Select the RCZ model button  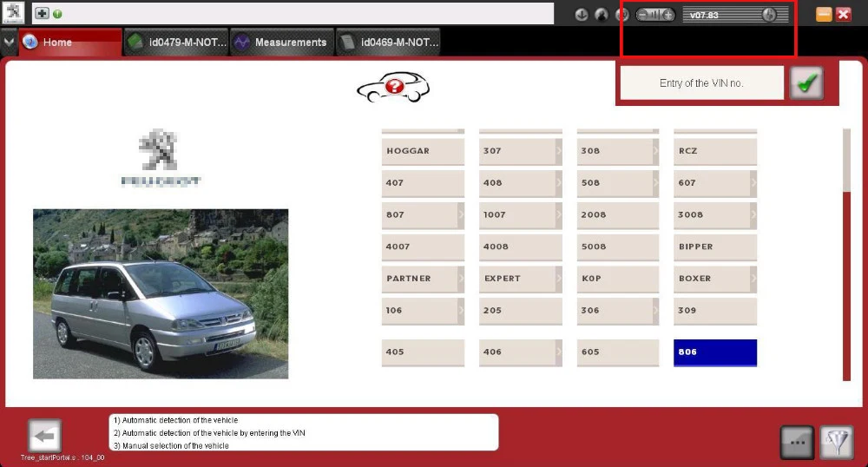pyautogui.click(x=715, y=151)
